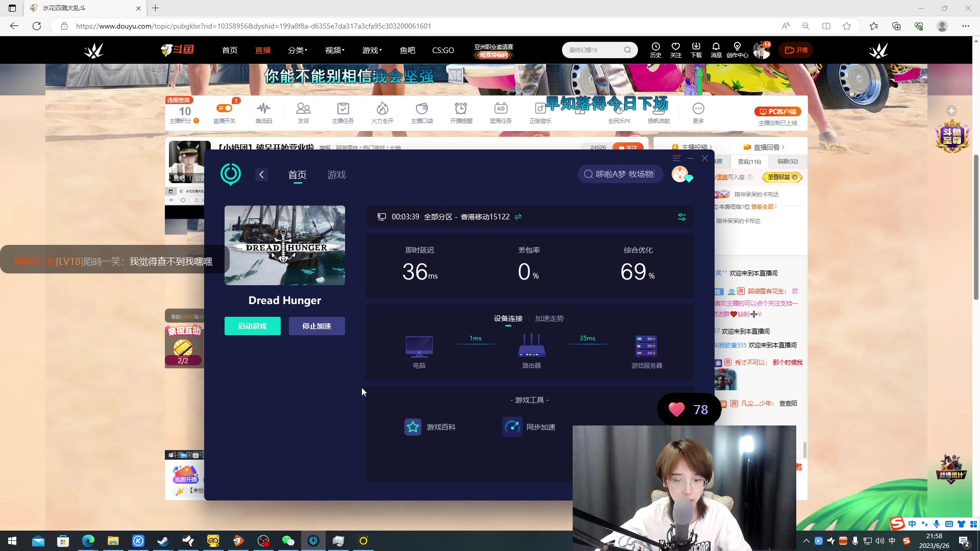Click the 关注 follow button on the stream title

click(x=628, y=147)
